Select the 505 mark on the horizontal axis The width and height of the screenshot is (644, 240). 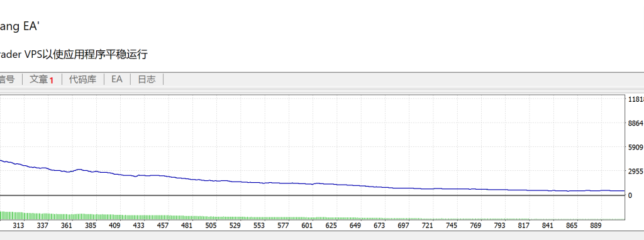[x=211, y=226]
